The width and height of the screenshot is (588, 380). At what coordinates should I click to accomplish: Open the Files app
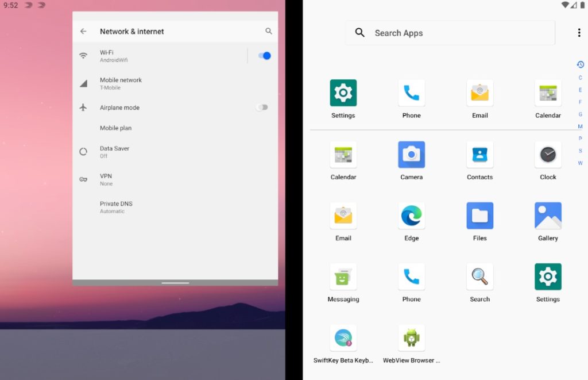pos(479,216)
